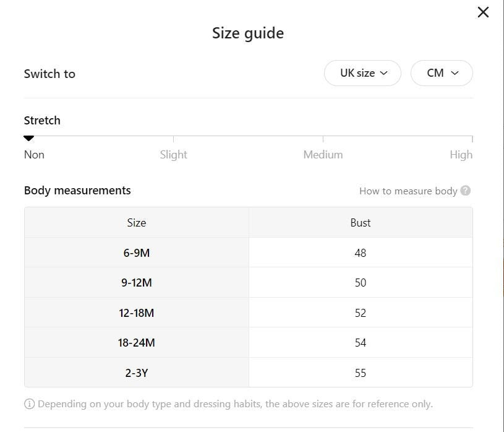Image resolution: width=504 pixels, height=432 pixels.
Task: Select the 18-24M size row
Action: (x=137, y=342)
